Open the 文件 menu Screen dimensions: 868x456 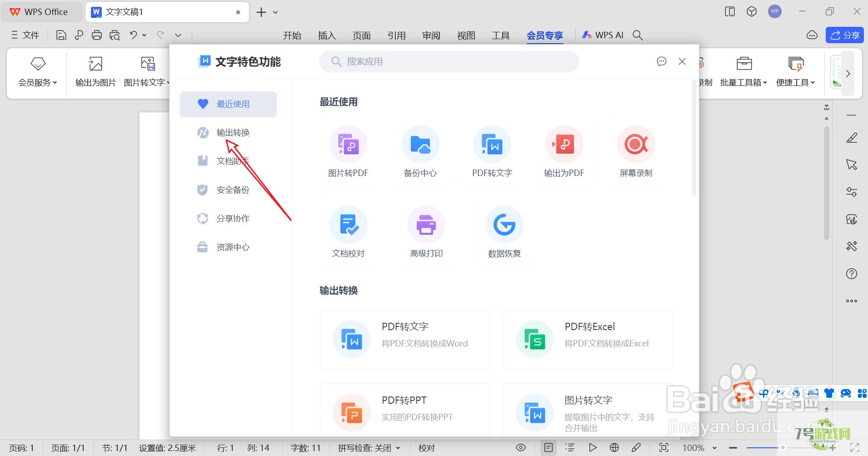25,35
